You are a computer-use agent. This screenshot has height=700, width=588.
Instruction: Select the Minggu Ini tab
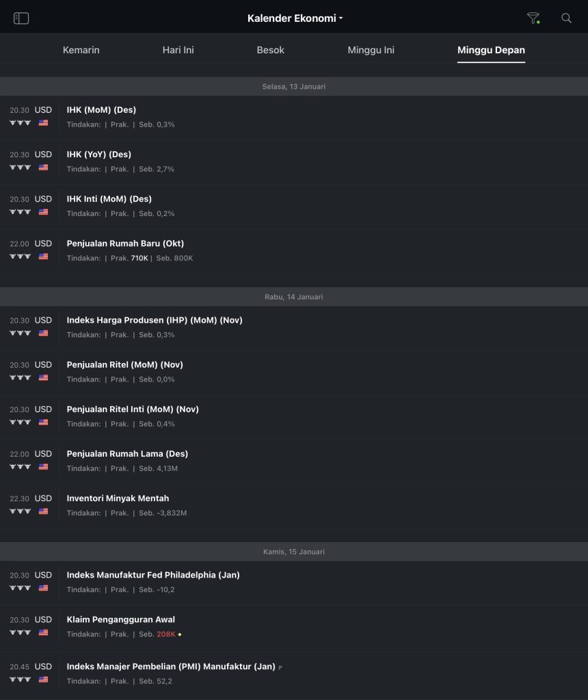371,50
